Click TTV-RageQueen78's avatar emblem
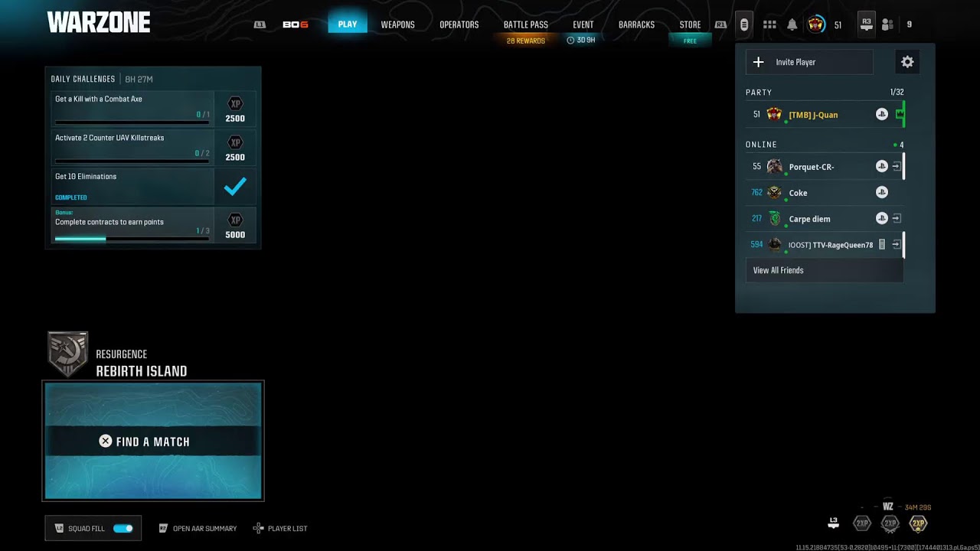980x551 pixels. (774, 245)
